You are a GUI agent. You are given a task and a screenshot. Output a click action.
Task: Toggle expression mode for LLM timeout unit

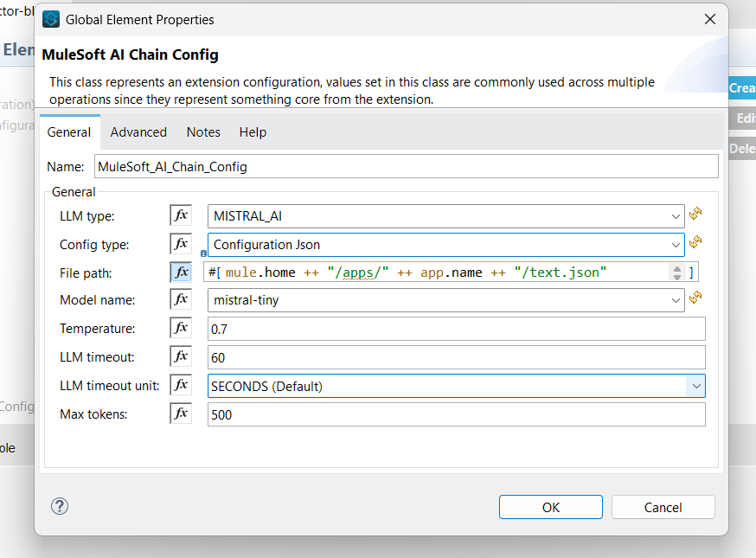click(181, 385)
